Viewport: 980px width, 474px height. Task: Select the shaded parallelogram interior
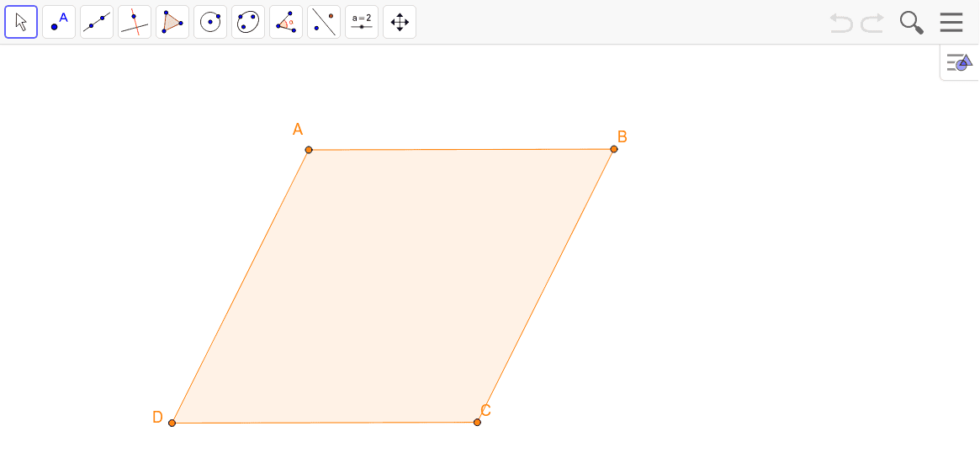pyautogui.click(x=393, y=286)
